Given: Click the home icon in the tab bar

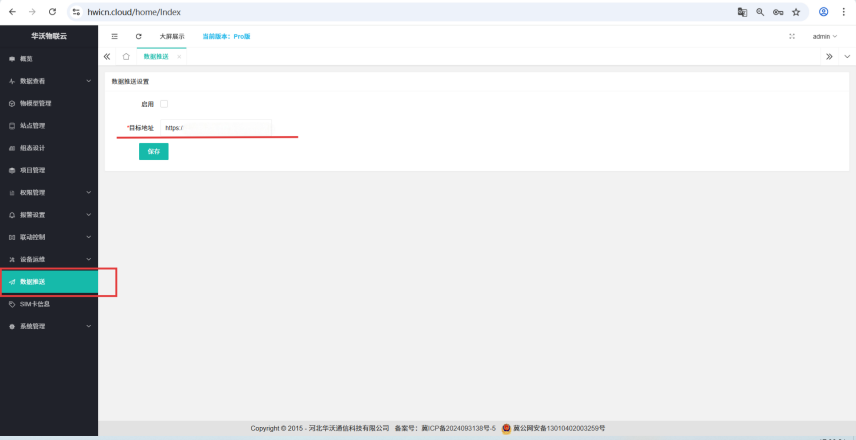Looking at the screenshot, I should coord(126,57).
